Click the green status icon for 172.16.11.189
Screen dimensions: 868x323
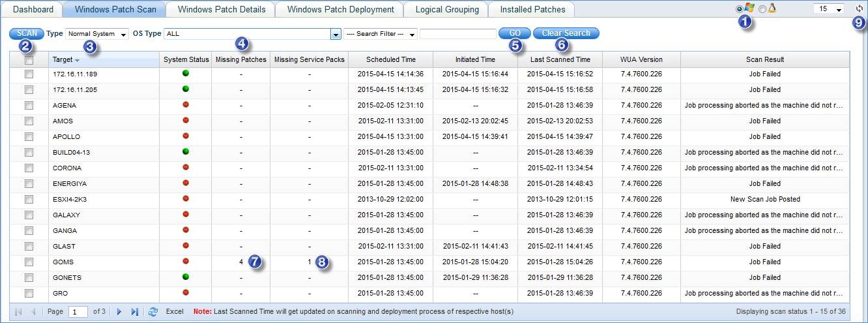point(185,74)
